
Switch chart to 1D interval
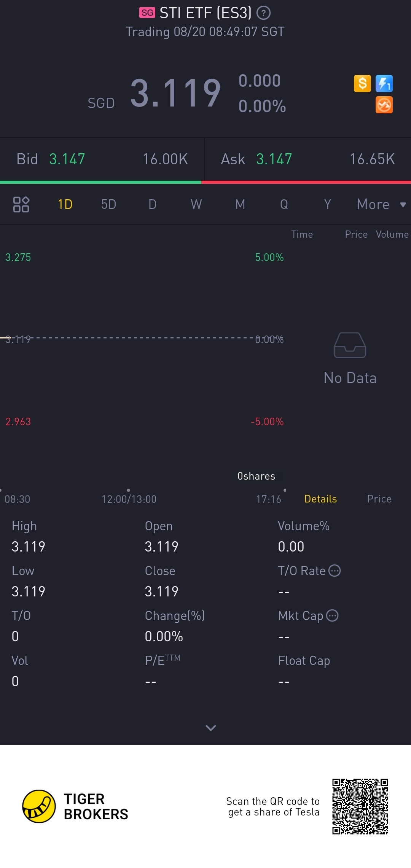[65, 204]
